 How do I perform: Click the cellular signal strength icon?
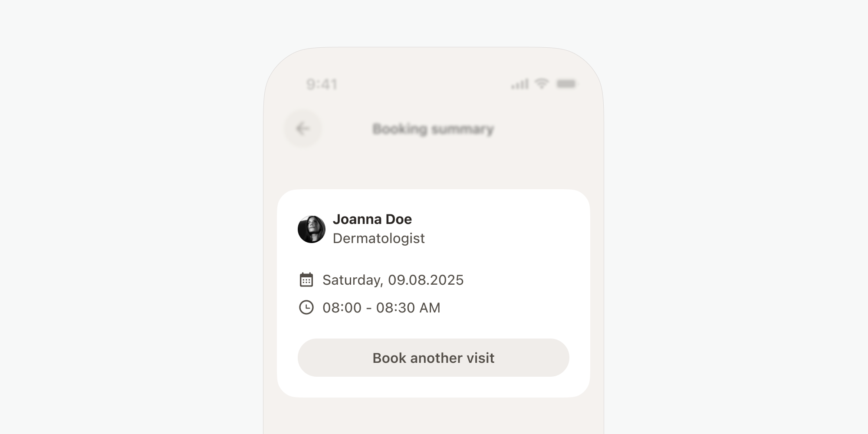519,84
